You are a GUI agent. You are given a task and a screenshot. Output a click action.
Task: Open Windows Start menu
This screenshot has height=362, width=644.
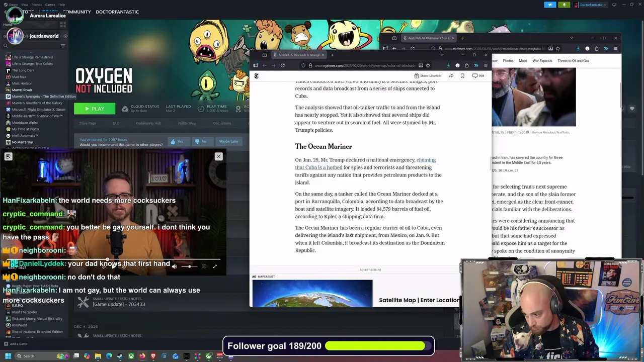[x=8, y=356]
